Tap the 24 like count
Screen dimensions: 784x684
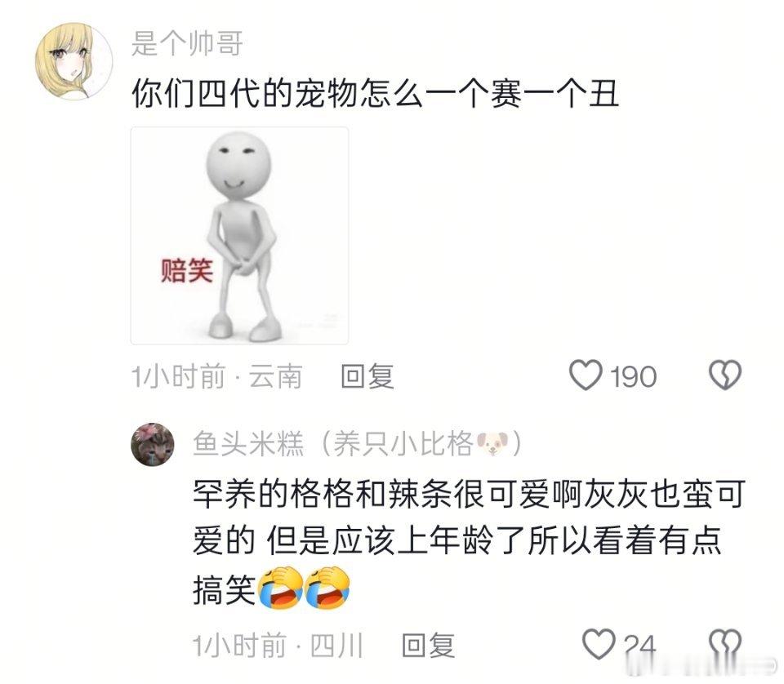coord(640,646)
